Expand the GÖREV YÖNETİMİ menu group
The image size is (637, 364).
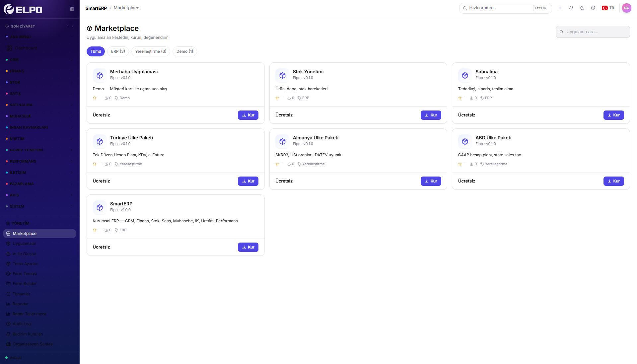coord(40,150)
